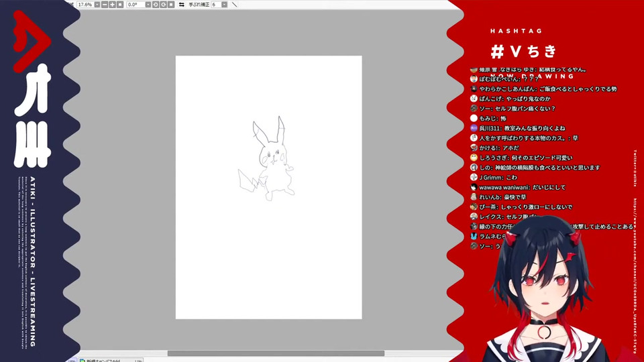Click the horizontal scrollbar below the canvas
644x362 pixels.
tap(276, 353)
